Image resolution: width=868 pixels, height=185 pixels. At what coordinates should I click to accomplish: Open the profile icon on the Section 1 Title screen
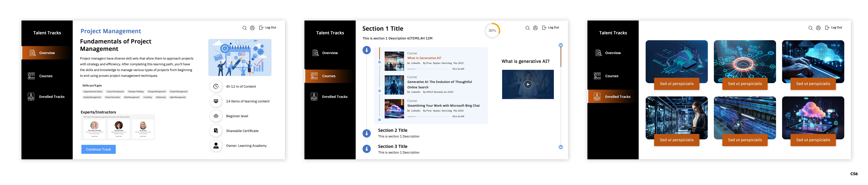coord(535,28)
